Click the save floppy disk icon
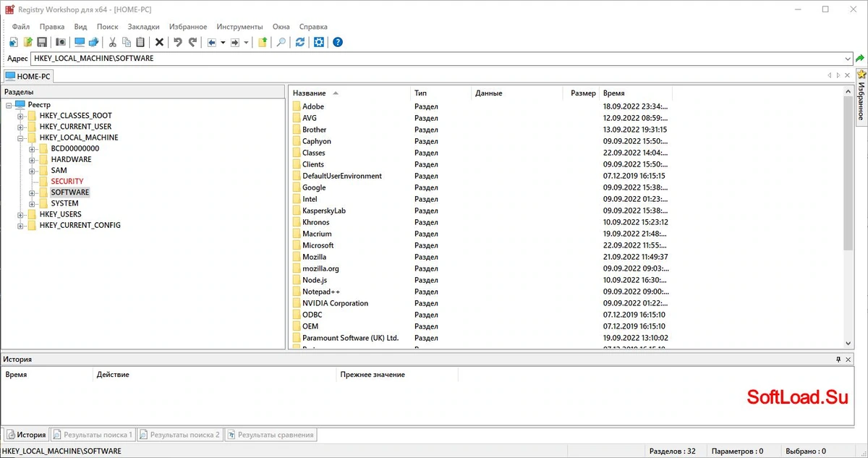Viewport: 868px width, 458px height. 42,42
